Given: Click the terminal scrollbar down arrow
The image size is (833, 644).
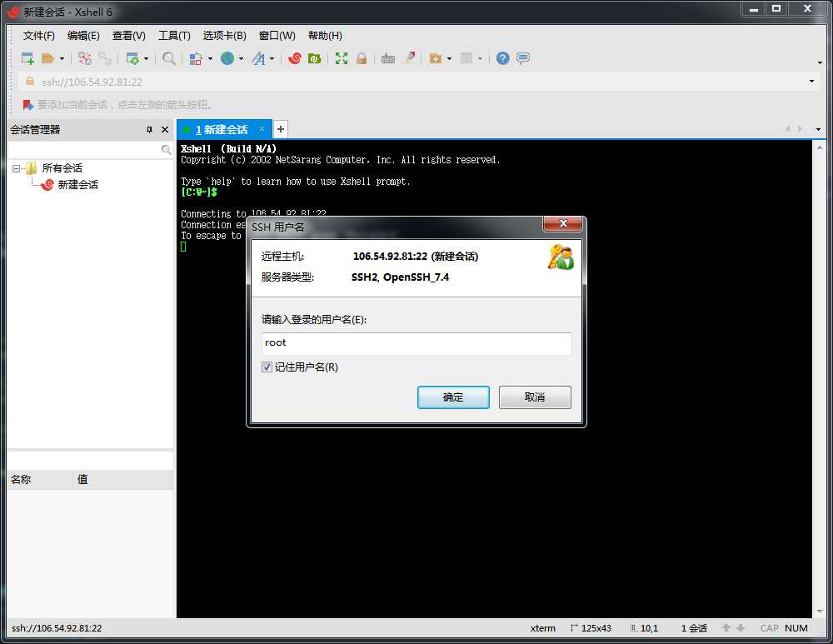Looking at the screenshot, I should click(819, 612).
